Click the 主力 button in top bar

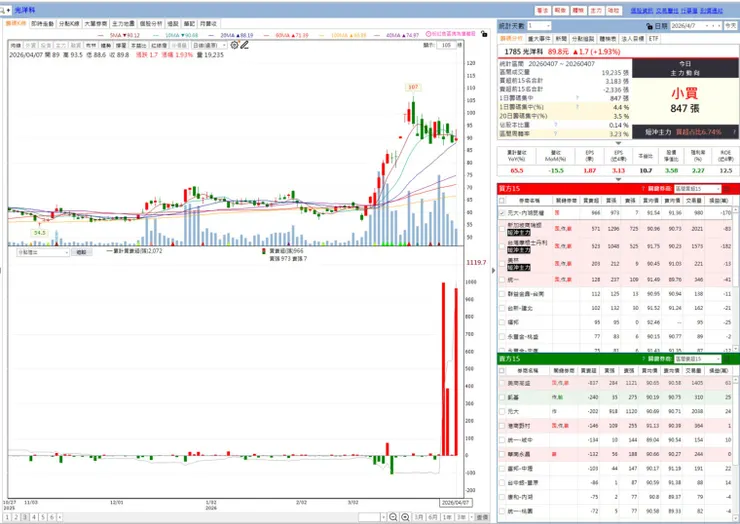click(596, 10)
